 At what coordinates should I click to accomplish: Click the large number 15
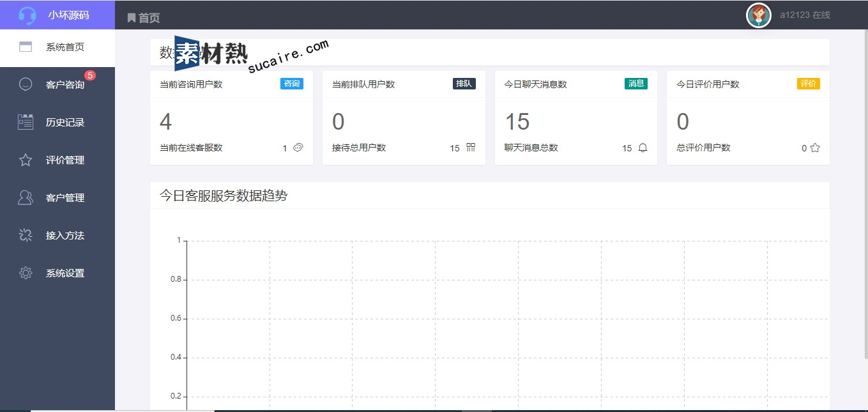click(517, 121)
